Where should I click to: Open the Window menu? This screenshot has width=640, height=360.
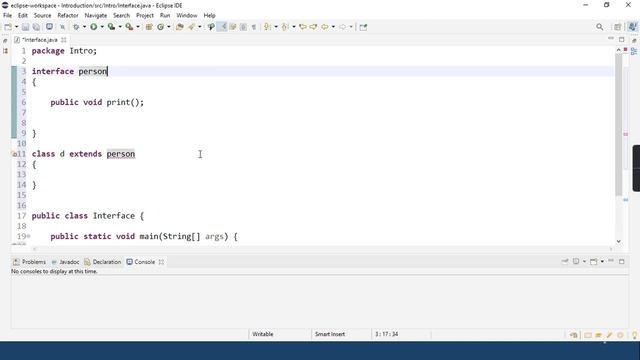click(x=187, y=16)
